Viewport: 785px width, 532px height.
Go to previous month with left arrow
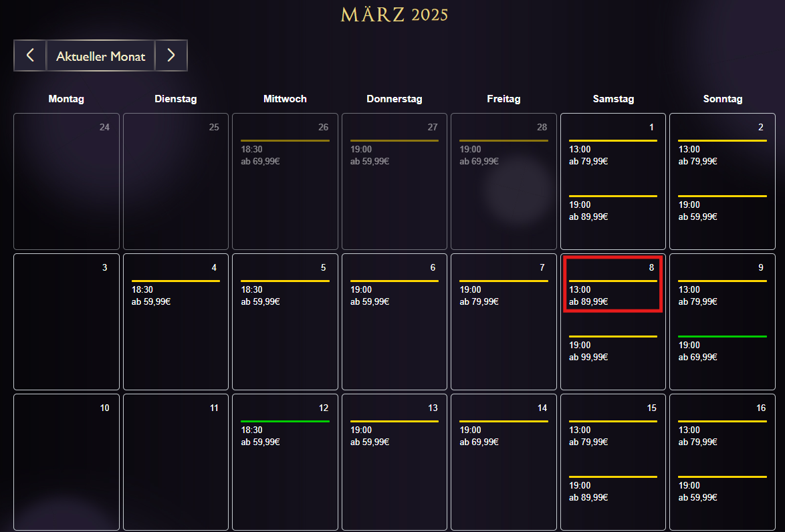[x=30, y=55]
